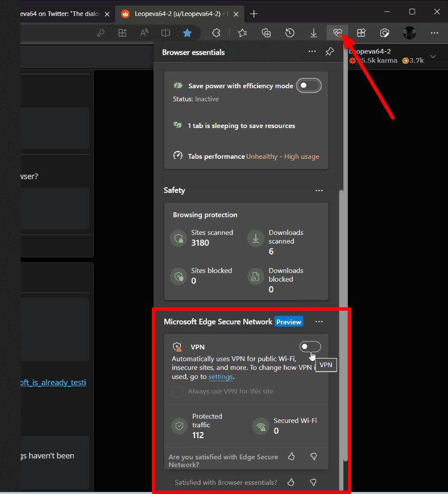Click the Protected traffic shield icon
Image resolution: width=448 pixels, height=494 pixels.
pos(180,426)
